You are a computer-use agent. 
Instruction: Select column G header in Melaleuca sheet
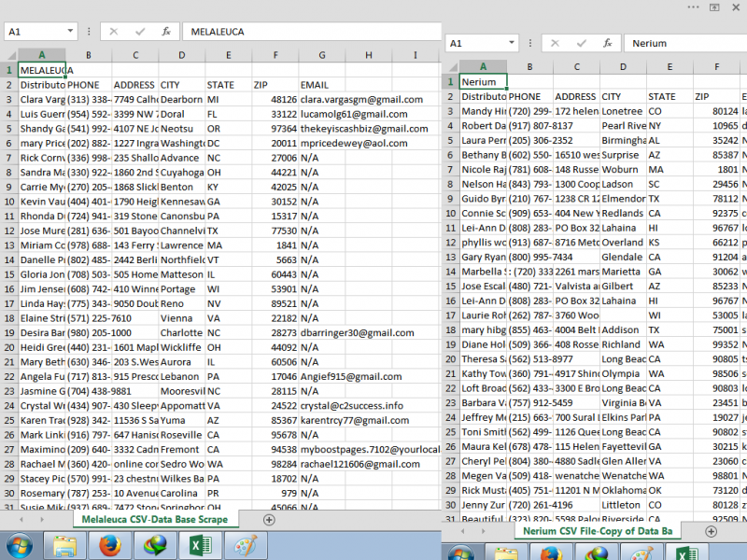[x=322, y=55]
